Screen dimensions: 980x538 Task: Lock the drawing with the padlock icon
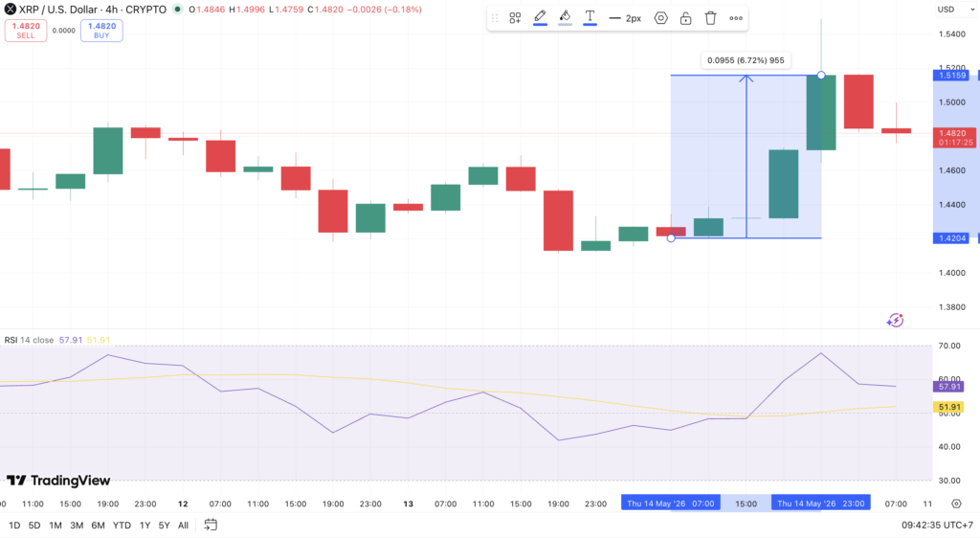click(685, 18)
